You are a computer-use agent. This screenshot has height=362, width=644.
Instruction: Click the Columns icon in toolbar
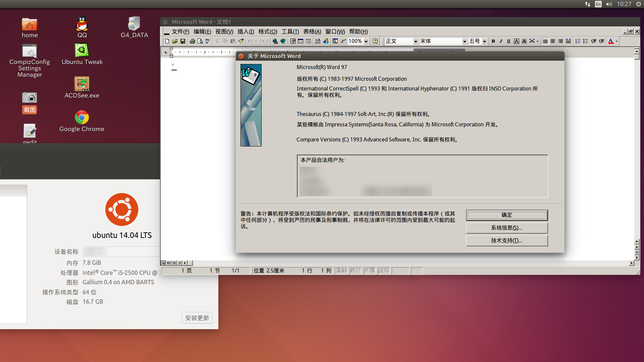[318, 41]
